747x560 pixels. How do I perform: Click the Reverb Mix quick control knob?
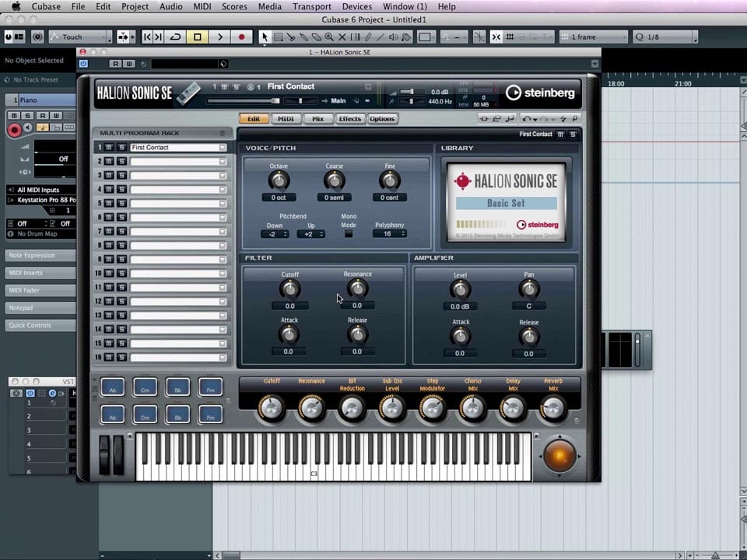pos(552,408)
